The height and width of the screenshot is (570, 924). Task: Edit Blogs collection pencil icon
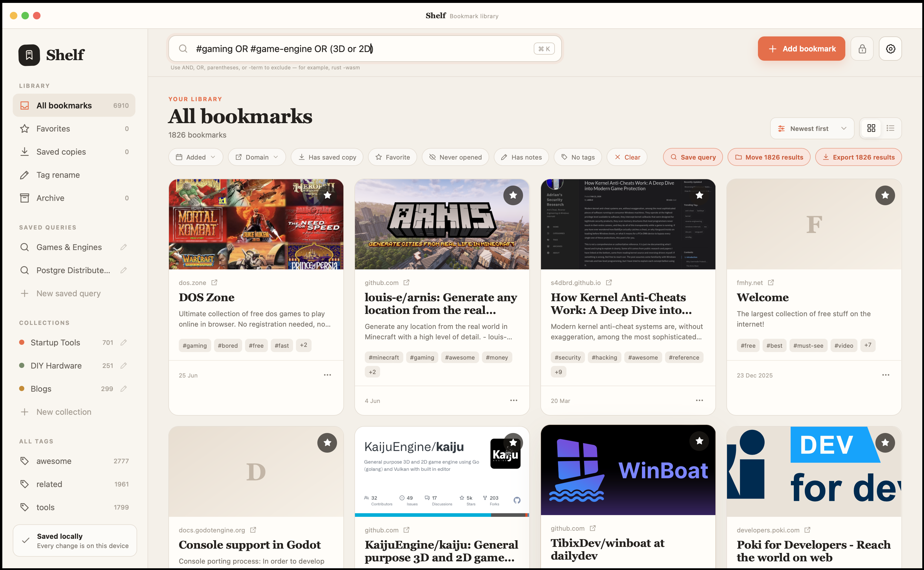(x=123, y=389)
